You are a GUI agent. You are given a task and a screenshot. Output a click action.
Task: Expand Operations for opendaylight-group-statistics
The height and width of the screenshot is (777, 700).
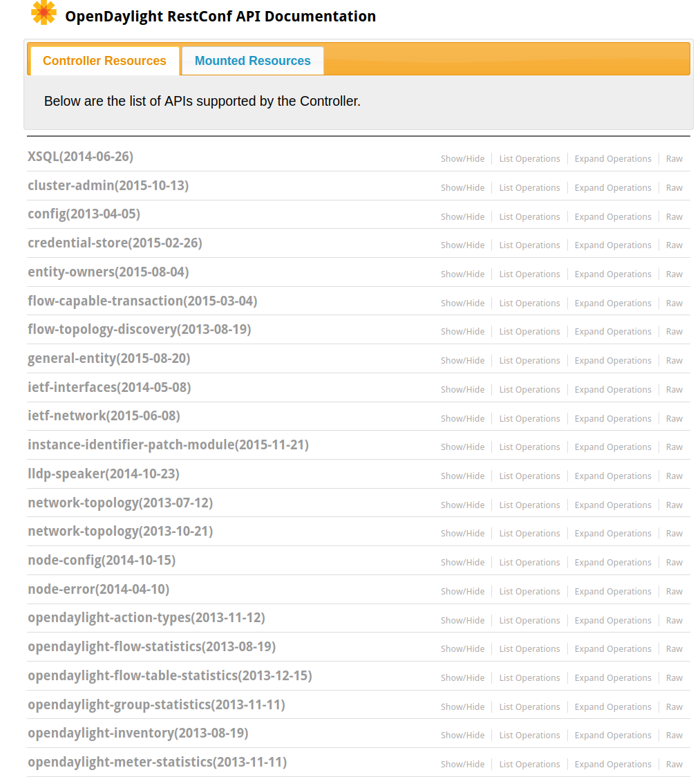click(x=613, y=707)
